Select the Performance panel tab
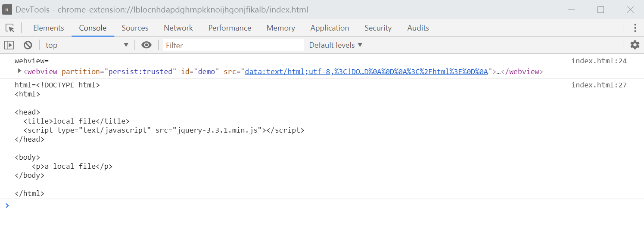This screenshot has height=251, width=644. coord(230,28)
